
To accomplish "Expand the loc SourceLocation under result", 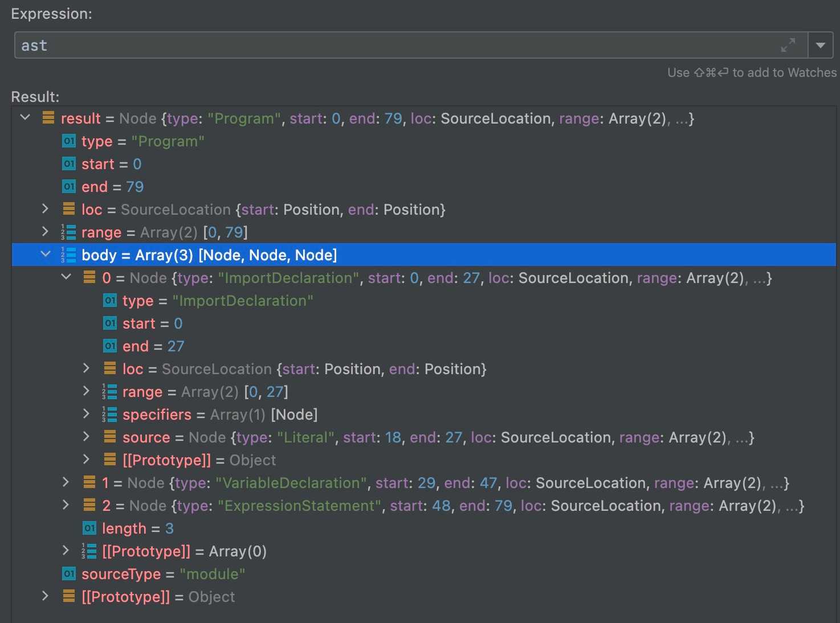I will click(46, 209).
